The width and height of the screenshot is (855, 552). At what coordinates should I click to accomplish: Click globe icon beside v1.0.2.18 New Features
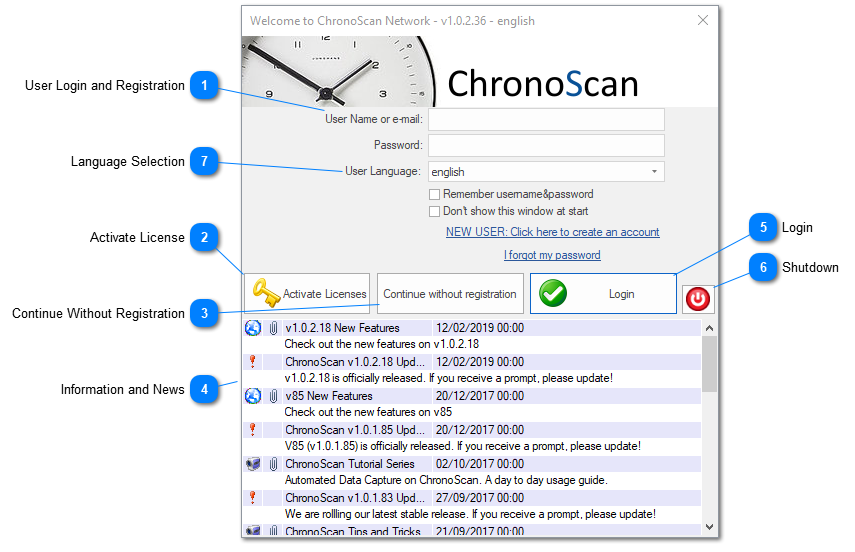tap(252, 328)
